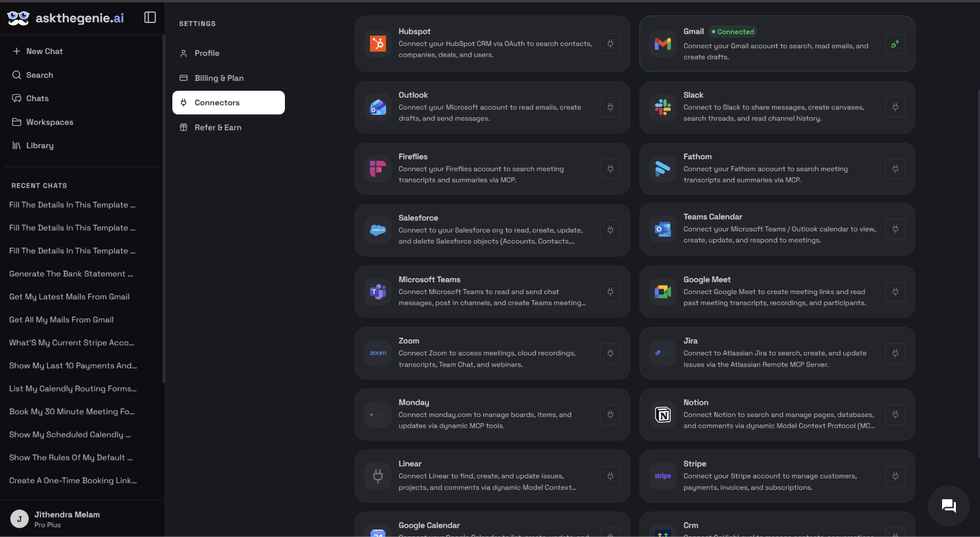The width and height of the screenshot is (980, 537).
Task: Click the Microsoft Teams connect plug icon
Action: [610, 292]
